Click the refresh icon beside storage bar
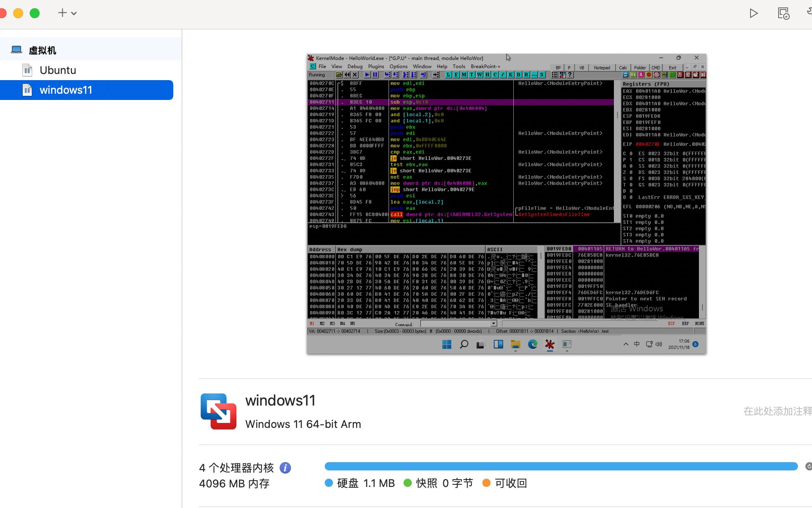This screenshot has height=508, width=812. 808,466
